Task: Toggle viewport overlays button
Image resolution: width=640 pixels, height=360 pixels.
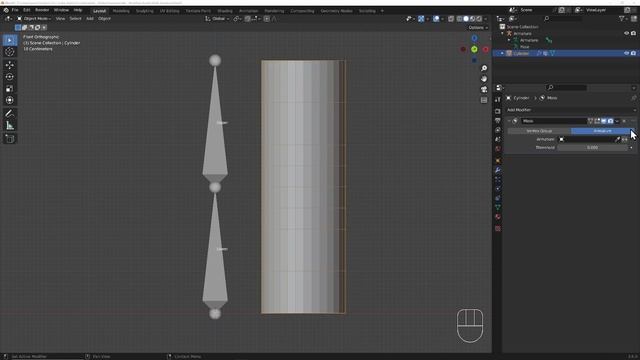Action: click(x=436, y=19)
